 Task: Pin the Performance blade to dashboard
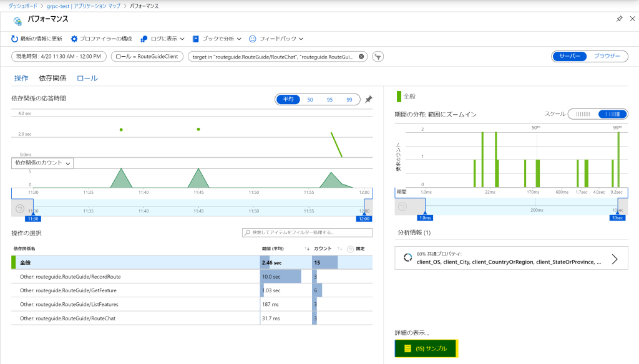click(619, 19)
